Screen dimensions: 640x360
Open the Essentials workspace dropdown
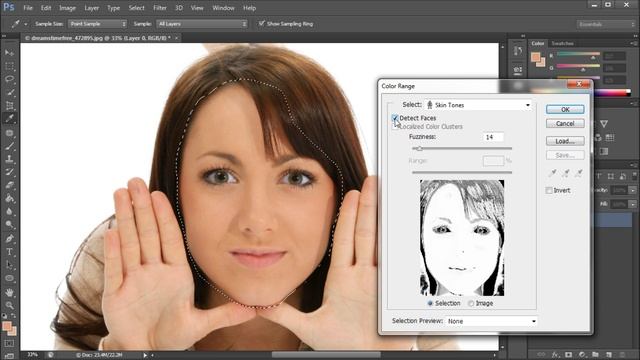click(x=606, y=24)
